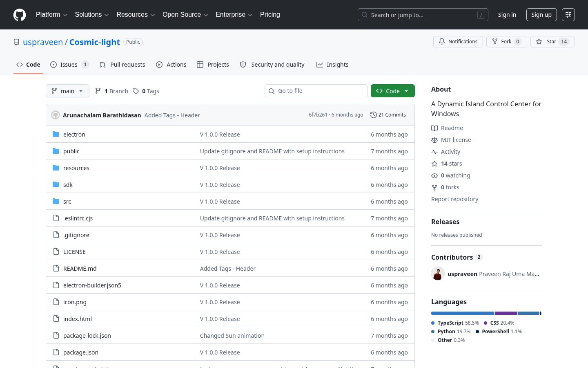The height and width of the screenshot is (368, 588).
Task: Open the green Code dropdown button
Action: (x=393, y=91)
